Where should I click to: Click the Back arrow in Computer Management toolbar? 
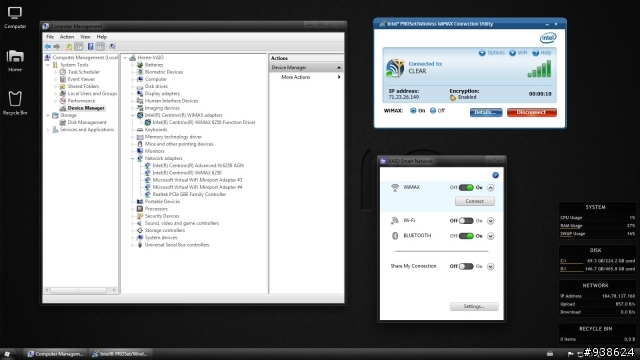pyautogui.click(x=48, y=47)
